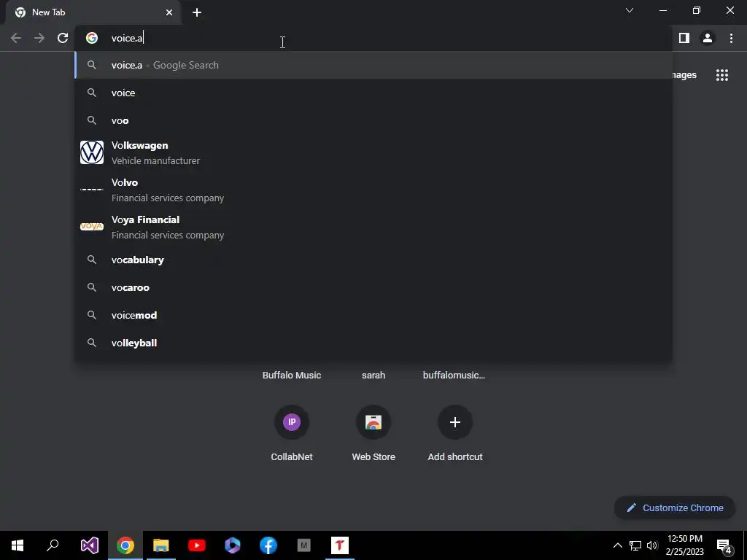Click the Customize Chrome button
This screenshot has width=747, height=560.
[675, 507]
